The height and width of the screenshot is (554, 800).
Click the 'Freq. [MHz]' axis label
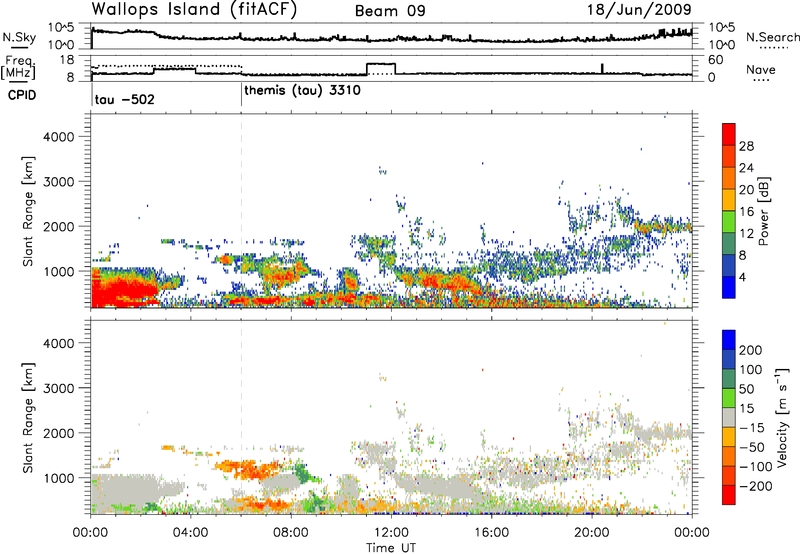19,68
